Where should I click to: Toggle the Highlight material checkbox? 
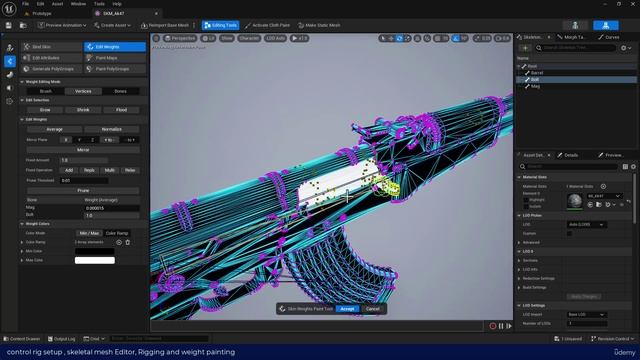tap(526, 200)
